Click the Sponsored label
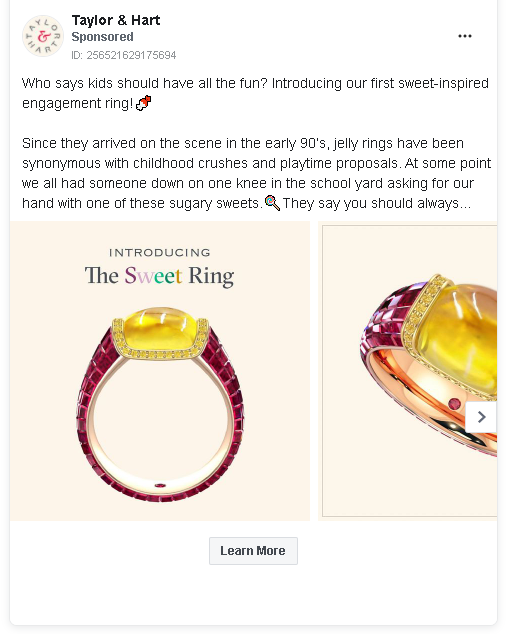This screenshot has height=634, width=506. pos(102,37)
